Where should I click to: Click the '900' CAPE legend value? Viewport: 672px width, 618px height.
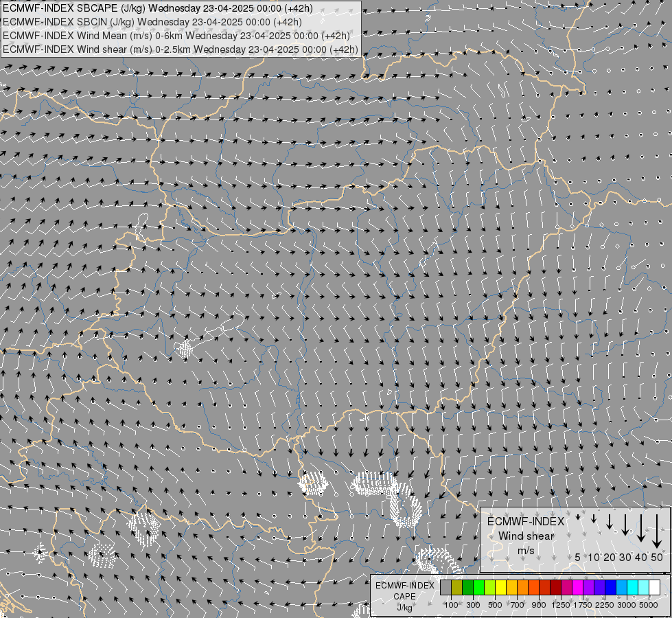pyautogui.click(x=539, y=605)
